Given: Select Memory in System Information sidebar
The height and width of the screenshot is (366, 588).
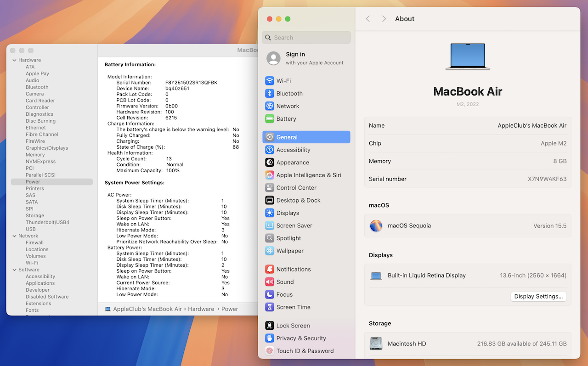Looking at the screenshot, I should 35,155.
